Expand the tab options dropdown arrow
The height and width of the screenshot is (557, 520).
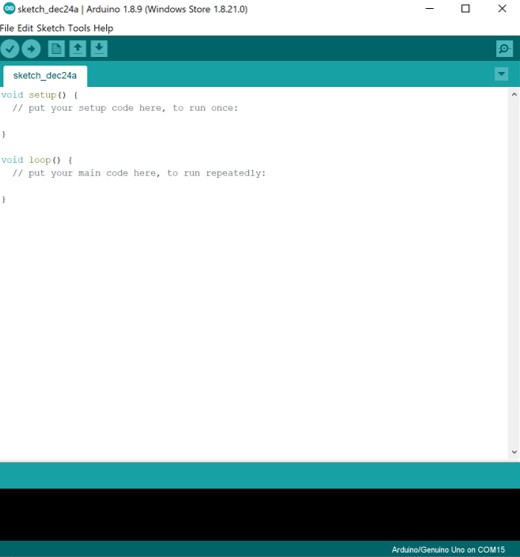501,74
